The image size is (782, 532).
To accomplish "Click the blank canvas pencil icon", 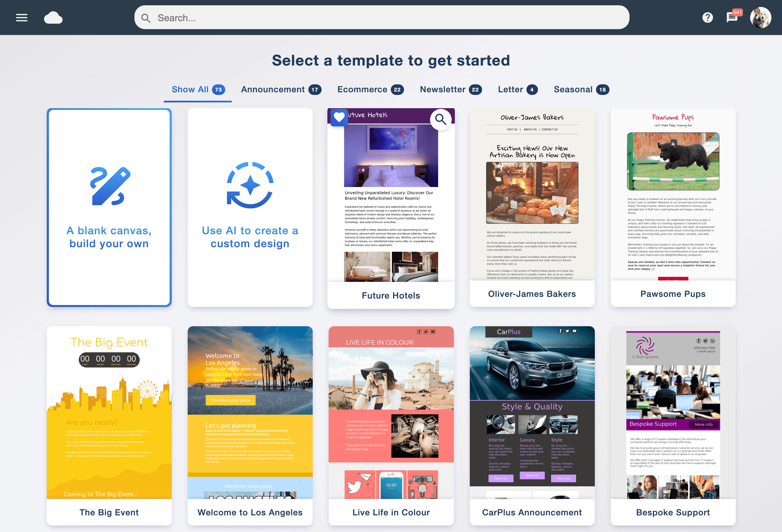I will click(110, 186).
